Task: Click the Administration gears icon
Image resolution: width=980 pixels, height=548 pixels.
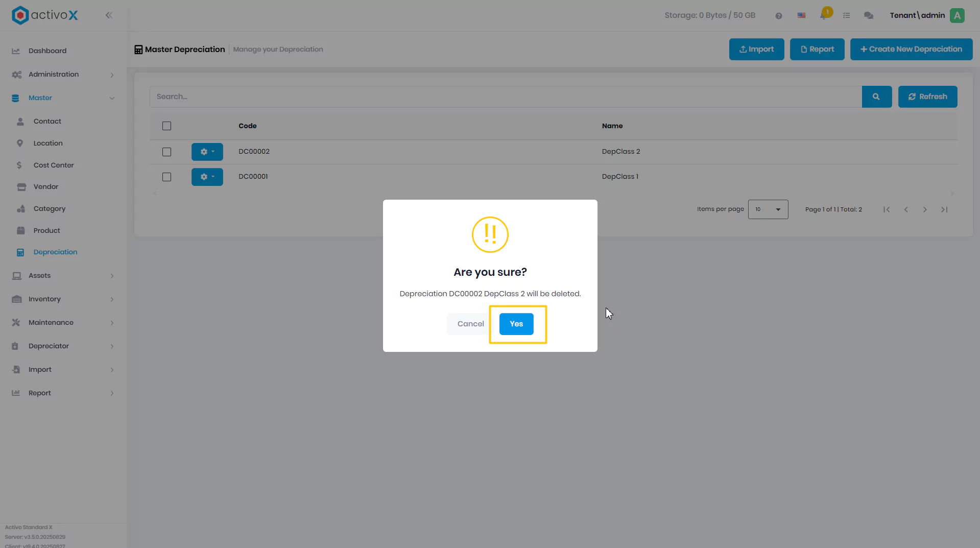Action: coord(16,75)
